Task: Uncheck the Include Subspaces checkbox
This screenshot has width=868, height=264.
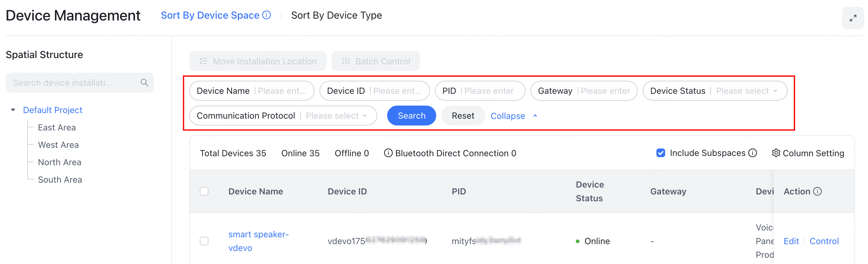Action: click(x=660, y=153)
